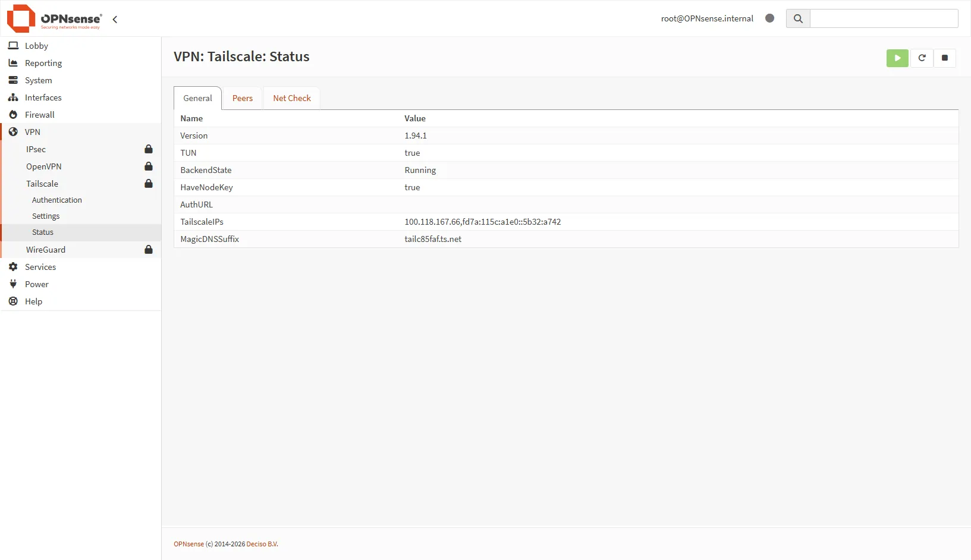Image resolution: width=971 pixels, height=560 pixels.
Task: Click the Deciso B.V. footer link
Action: tap(262, 544)
